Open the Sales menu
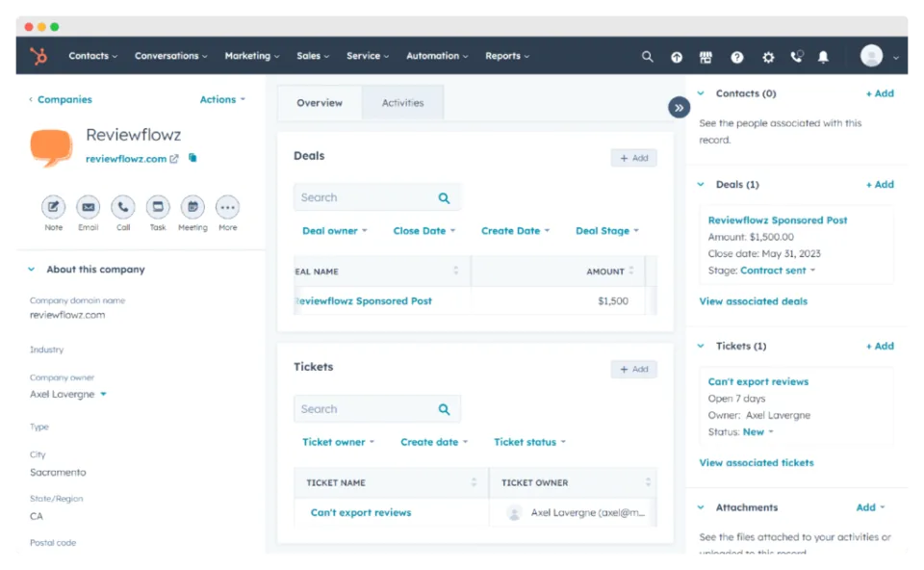 coord(313,56)
